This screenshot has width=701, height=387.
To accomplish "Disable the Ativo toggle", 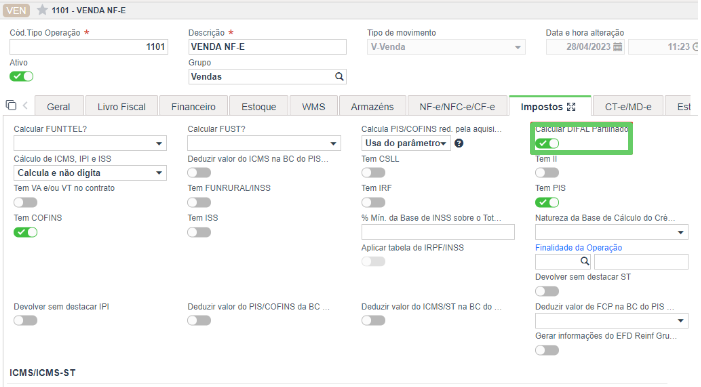I will (21, 76).
